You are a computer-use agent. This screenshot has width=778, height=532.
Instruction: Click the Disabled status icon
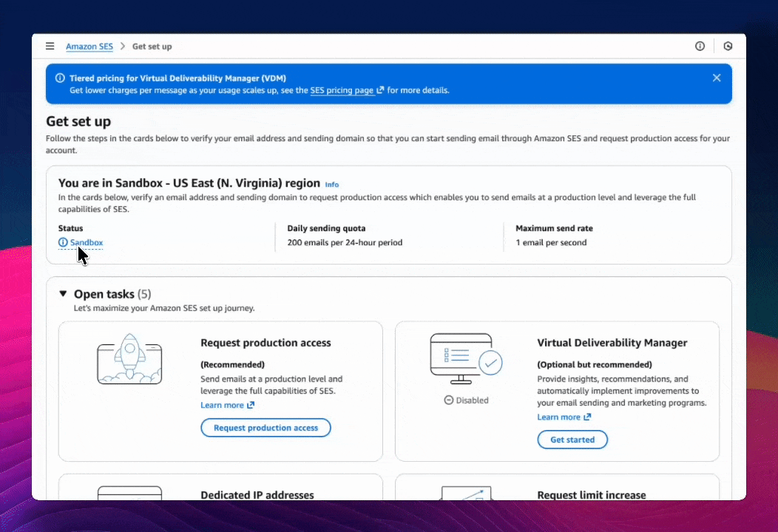(x=449, y=400)
